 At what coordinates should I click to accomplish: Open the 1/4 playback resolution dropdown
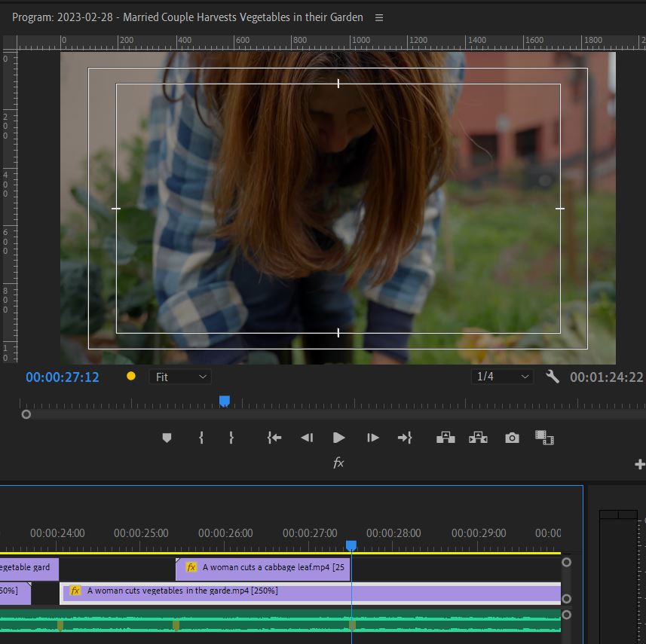click(x=502, y=377)
